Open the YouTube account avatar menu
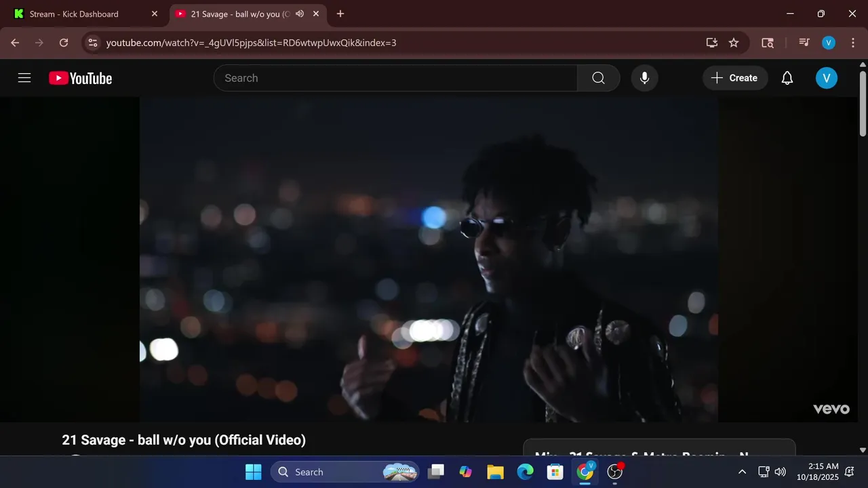868x488 pixels. [x=826, y=78]
